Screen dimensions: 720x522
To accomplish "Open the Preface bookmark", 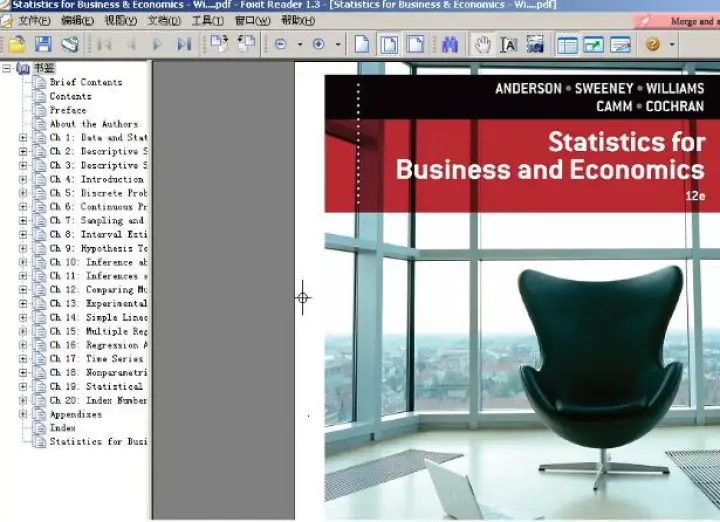I will [68, 110].
